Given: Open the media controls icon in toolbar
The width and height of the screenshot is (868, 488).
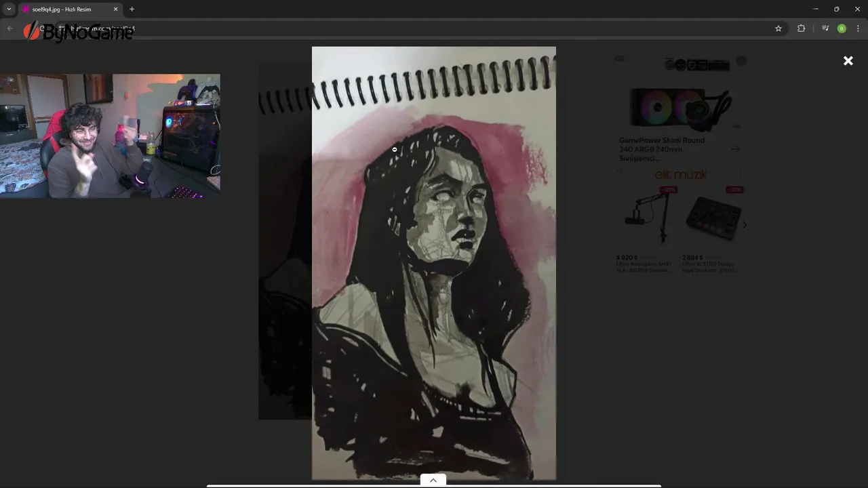Looking at the screenshot, I should tap(825, 28).
